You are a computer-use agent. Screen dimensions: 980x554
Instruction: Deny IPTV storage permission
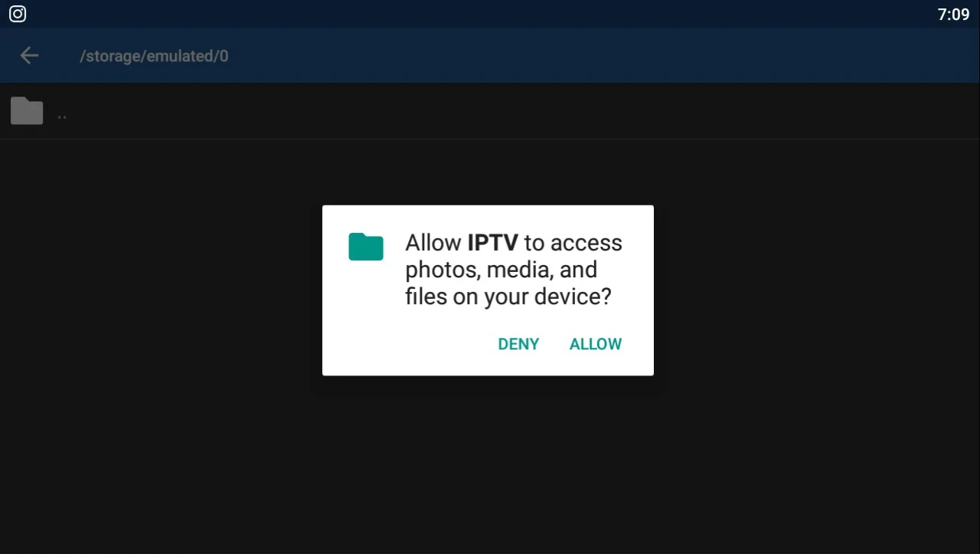[x=518, y=344]
